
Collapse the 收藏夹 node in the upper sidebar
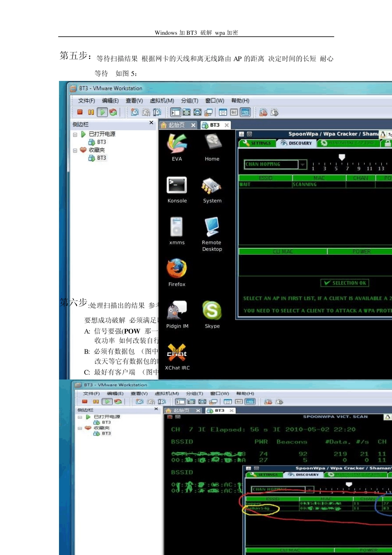coord(75,151)
